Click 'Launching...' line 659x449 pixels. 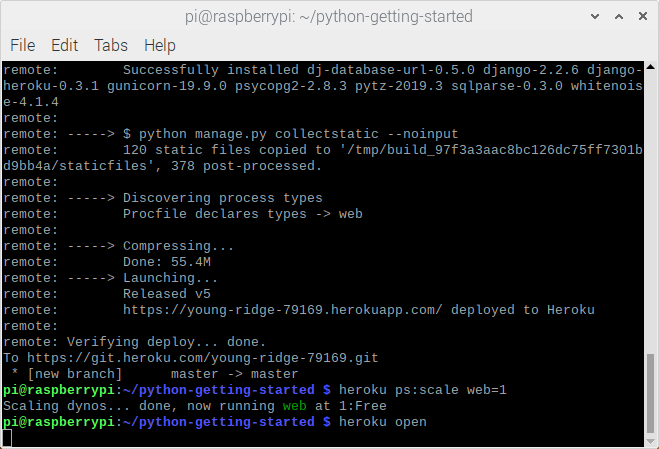point(170,278)
